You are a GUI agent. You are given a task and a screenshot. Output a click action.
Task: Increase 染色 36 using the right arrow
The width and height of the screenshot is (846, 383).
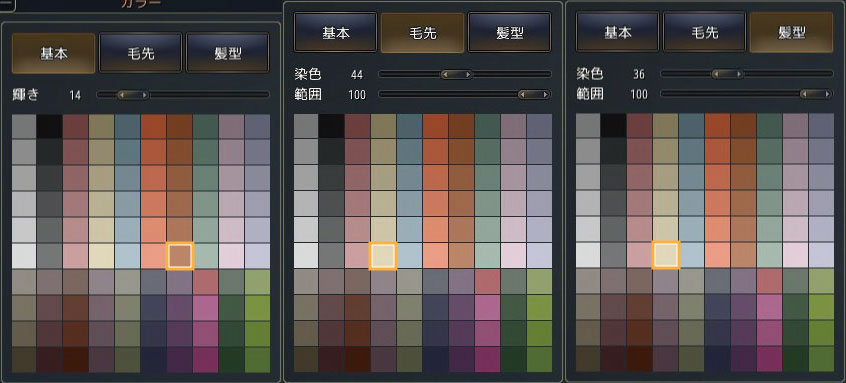point(739,74)
